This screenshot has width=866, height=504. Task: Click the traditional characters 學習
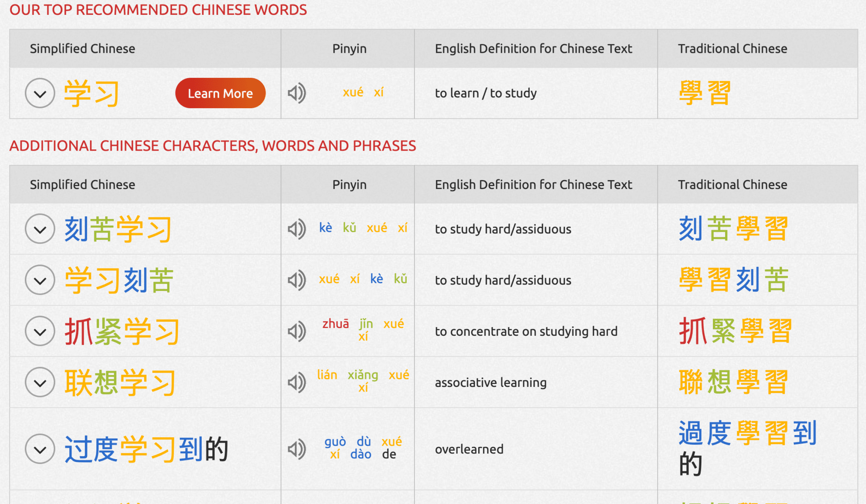pos(705,92)
